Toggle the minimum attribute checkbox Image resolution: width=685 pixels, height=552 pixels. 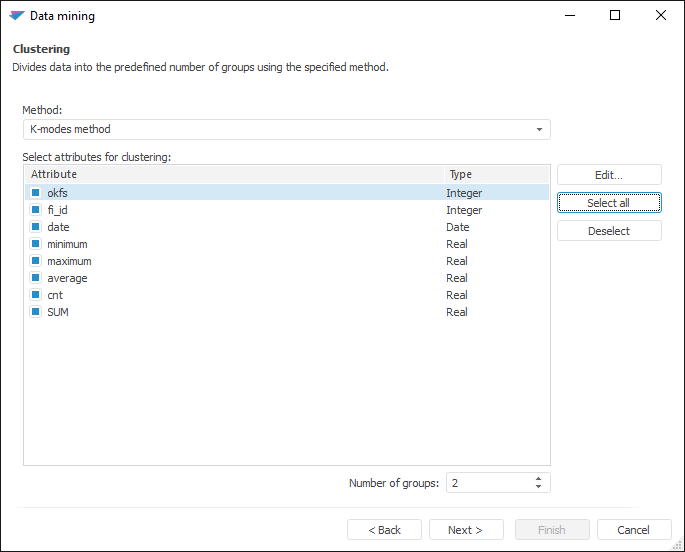[x=36, y=244]
